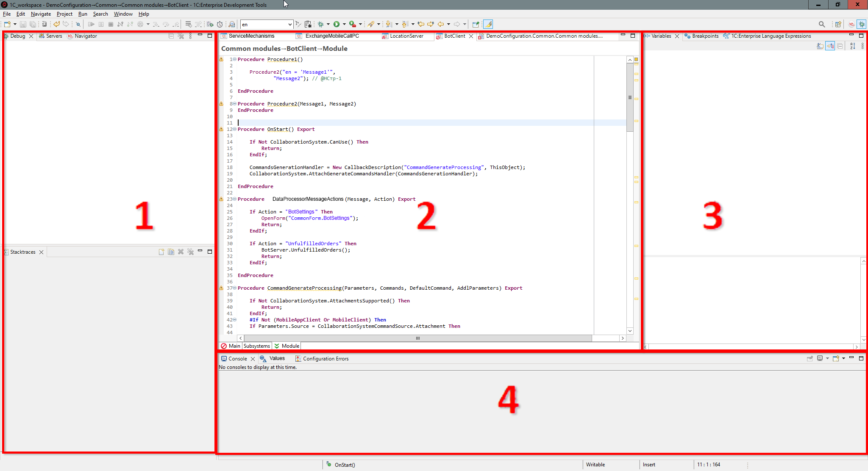
Task: Open the en language combo box
Action: 290,25
